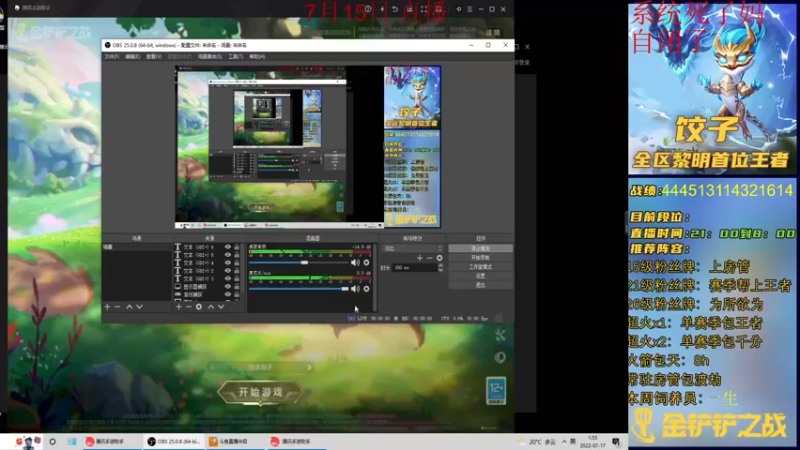Lock the 文本 (GDI+) 6 source

pos(237,247)
